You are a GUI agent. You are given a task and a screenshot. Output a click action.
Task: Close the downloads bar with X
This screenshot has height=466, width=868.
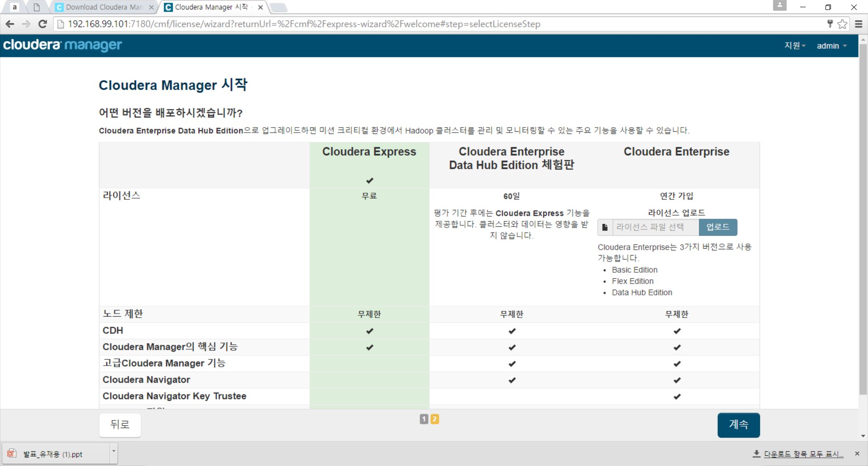(x=857, y=453)
